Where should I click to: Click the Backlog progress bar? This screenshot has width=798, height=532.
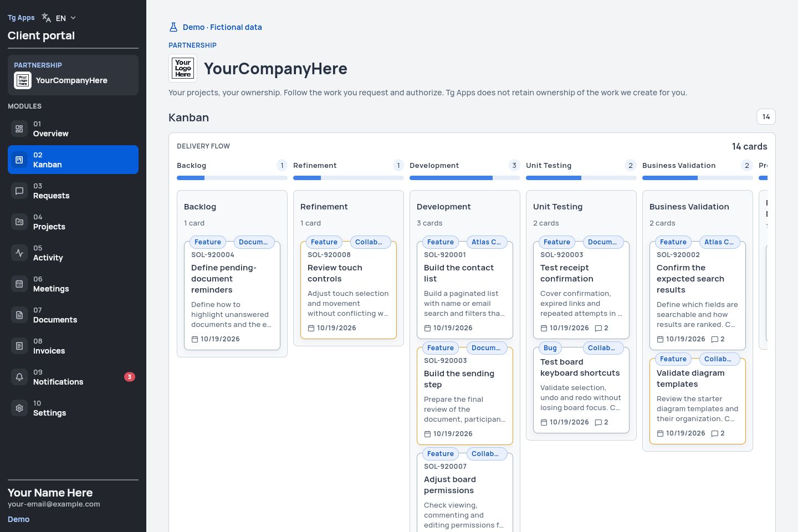pyautogui.click(x=232, y=178)
